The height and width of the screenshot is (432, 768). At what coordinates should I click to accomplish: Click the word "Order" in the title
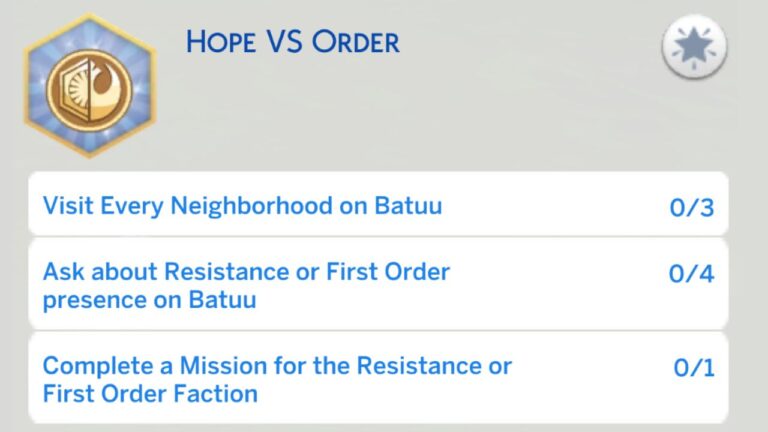tap(355, 43)
